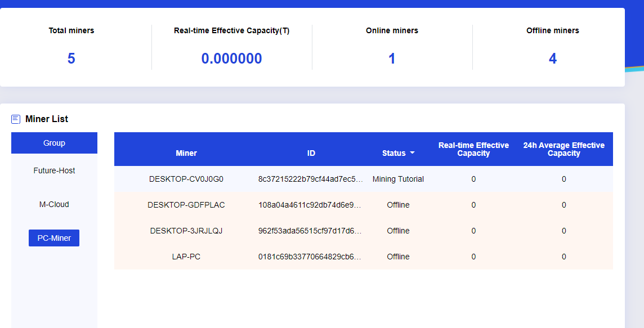Image resolution: width=644 pixels, height=328 pixels.
Task: Click the Miner List icon
Action: (x=16, y=119)
